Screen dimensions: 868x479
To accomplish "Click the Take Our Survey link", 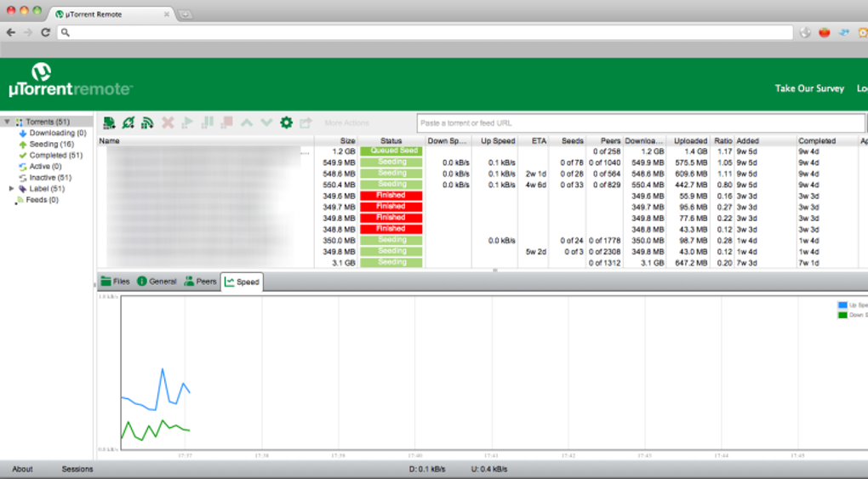I will [x=809, y=88].
